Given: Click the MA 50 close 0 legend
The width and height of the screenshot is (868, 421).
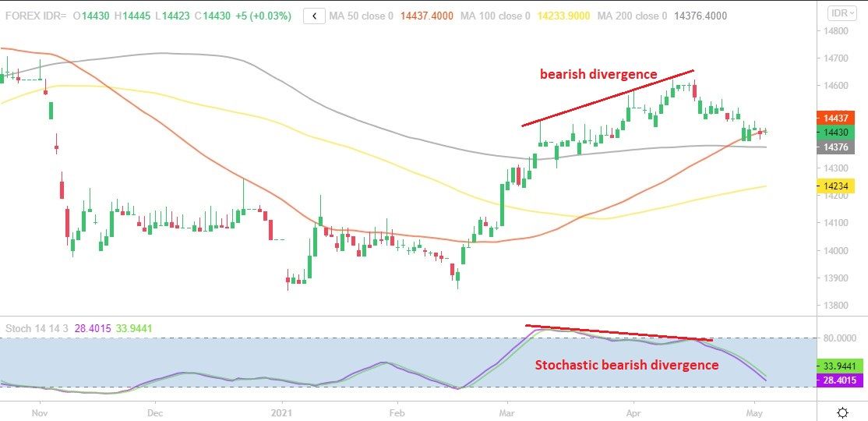Looking at the screenshot, I should 362,16.
